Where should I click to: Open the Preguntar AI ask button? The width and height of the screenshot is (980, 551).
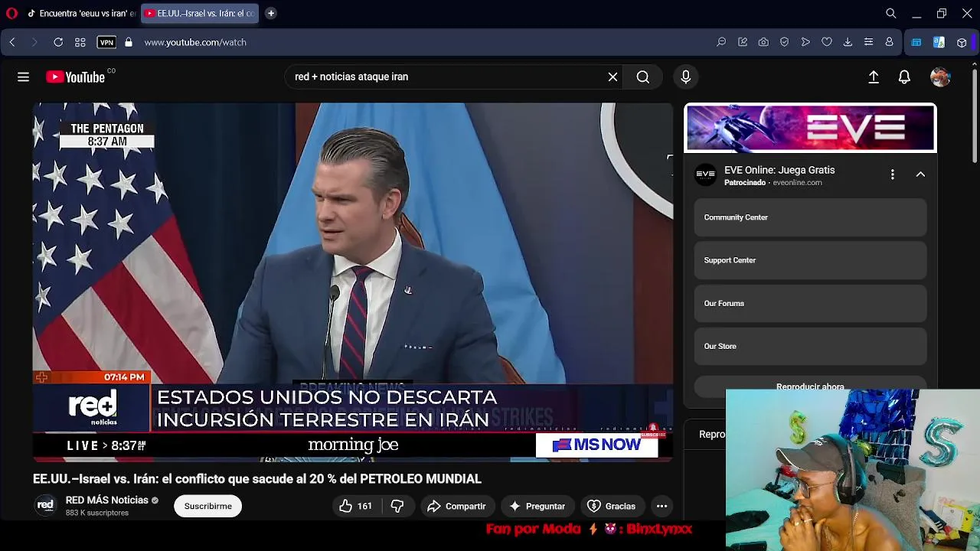(537, 506)
